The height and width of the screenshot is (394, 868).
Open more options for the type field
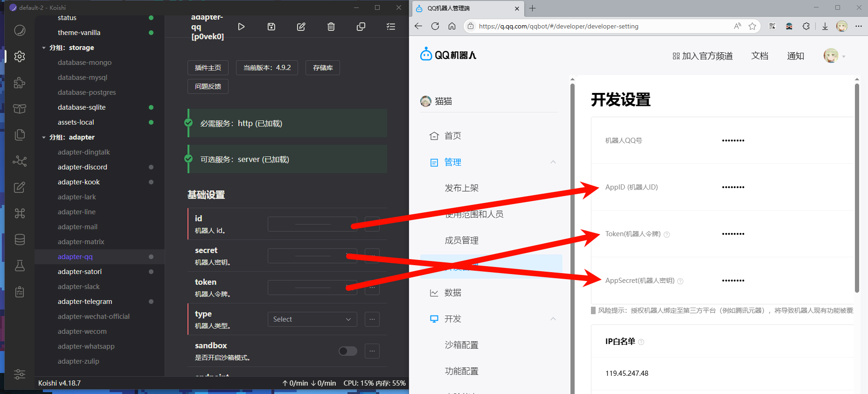pyautogui.click(x=372, y=319)
